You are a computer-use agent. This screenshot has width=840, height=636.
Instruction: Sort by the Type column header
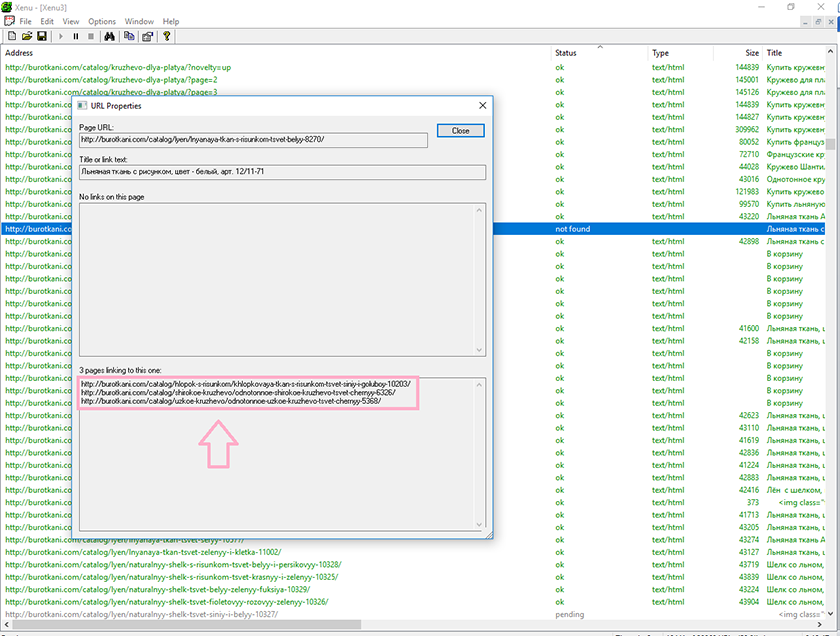(680, 53)
